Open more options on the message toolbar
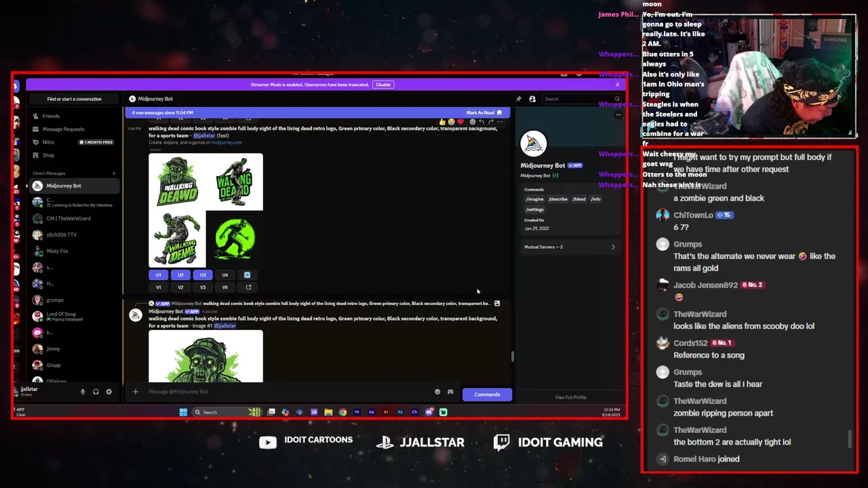 [x=500, y=122]
